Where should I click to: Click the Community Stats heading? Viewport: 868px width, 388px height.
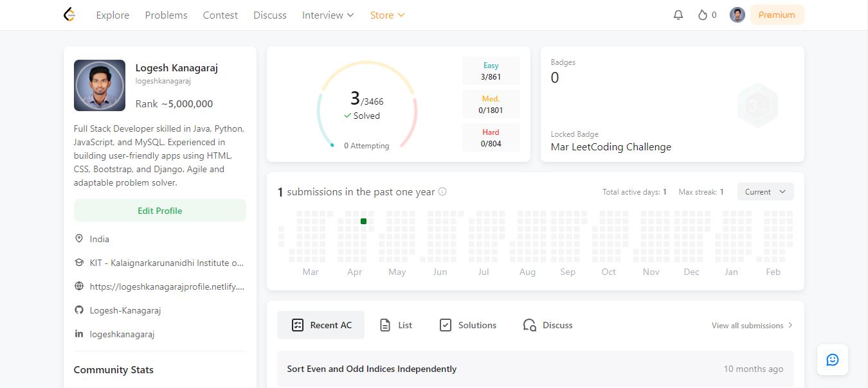point(114,369)
